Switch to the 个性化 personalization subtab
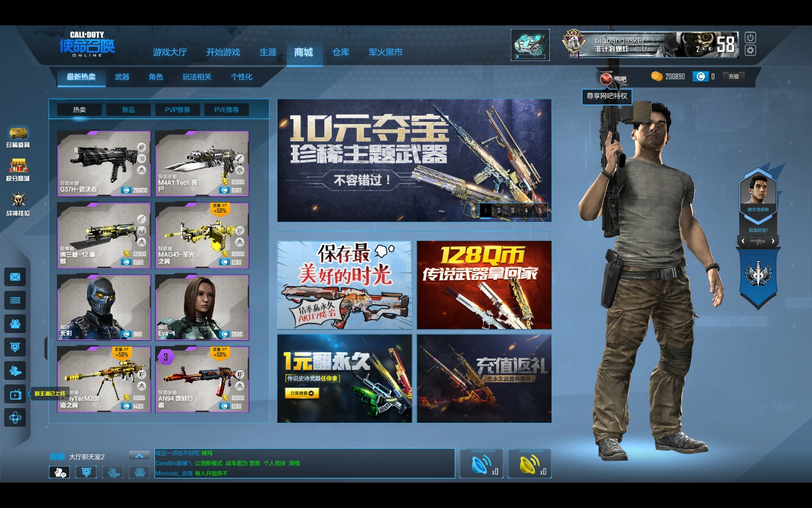This screenshot has height=508, width=812. point(242,77)
